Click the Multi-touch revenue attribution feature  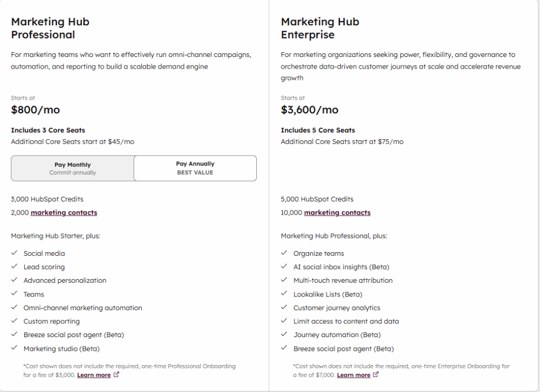[x=343, y=281]
